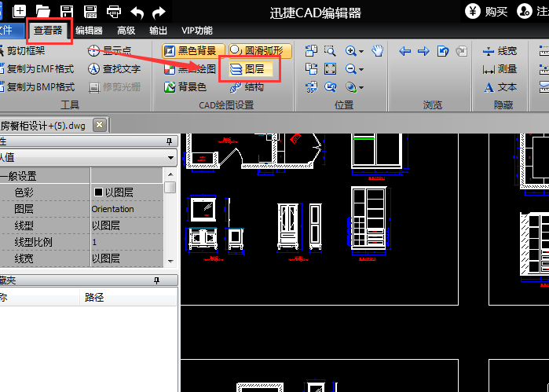Viewport: 549px width, 392px height.
Task: Open the Find Text (查找文字) tool
Action: coord(115,68)
